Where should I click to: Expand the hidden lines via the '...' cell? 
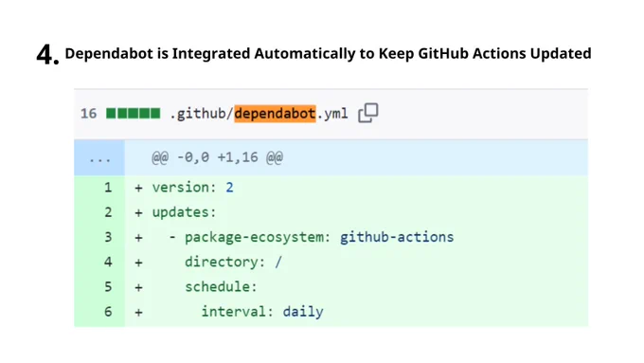point(99,157)
